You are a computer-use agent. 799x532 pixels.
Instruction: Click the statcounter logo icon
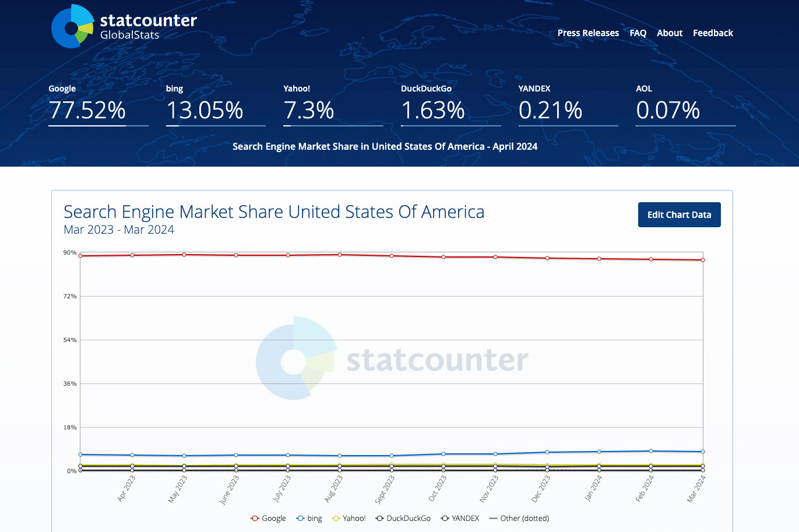(72, 26)
